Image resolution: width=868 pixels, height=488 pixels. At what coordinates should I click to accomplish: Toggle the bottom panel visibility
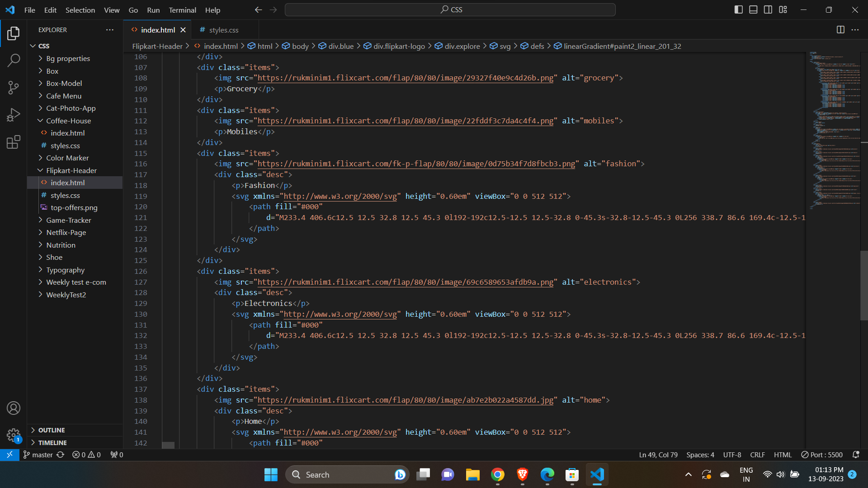point(753,9)
